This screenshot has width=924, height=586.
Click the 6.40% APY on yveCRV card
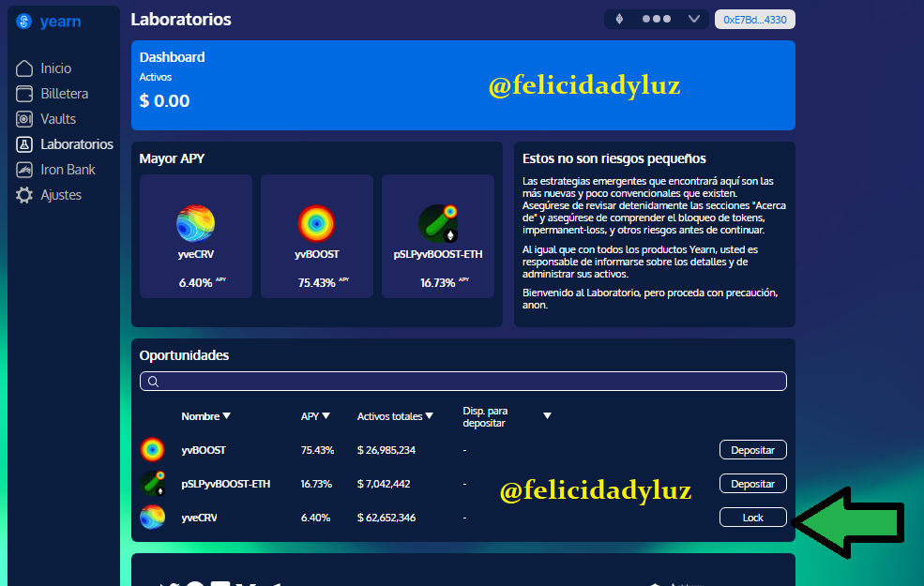pos(196,283)
